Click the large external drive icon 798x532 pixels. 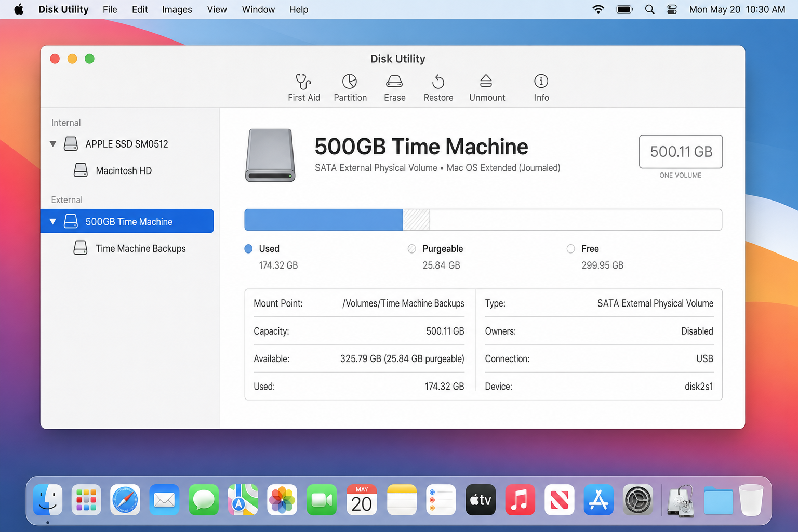(270, 155)
